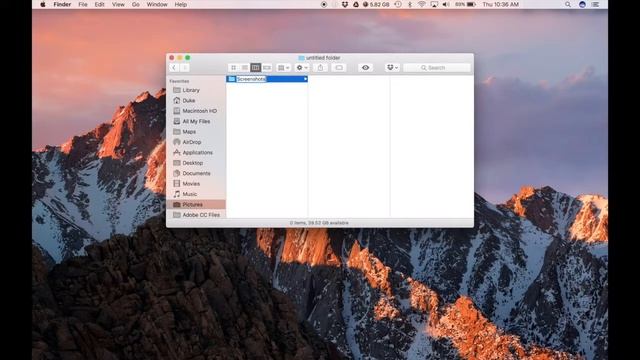Click the Bluetooth menu bar icon

[410, 4]
